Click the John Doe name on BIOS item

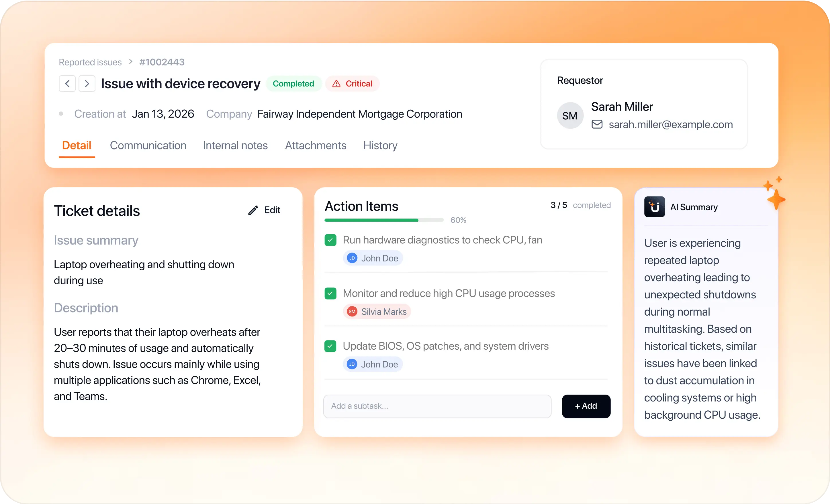380,364
